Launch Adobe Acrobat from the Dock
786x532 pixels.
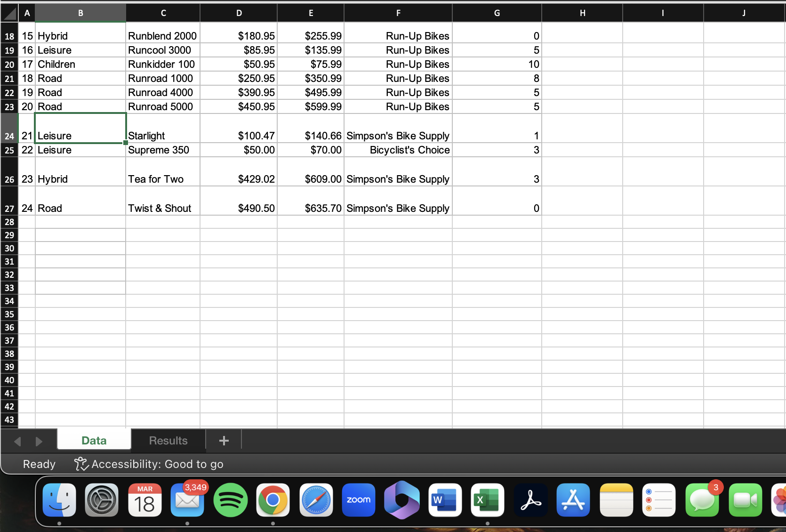[x=530, y=500]
